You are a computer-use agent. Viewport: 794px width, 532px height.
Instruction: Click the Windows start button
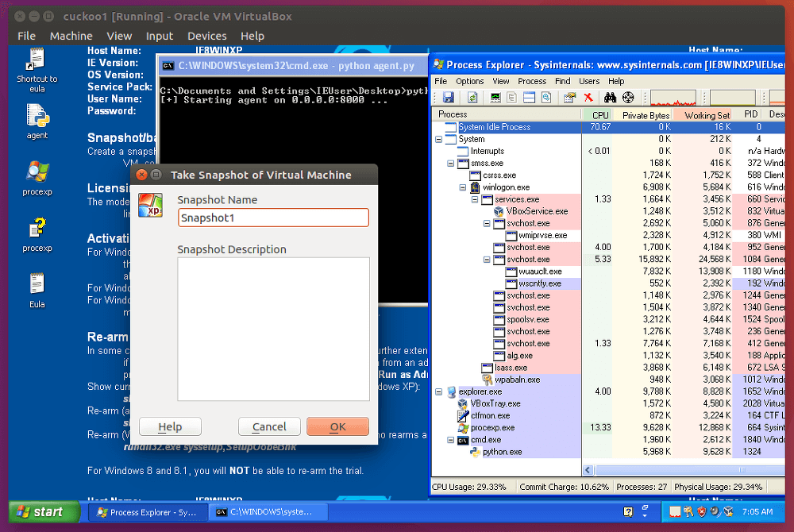pyautogui.click(x=44, y=512)
